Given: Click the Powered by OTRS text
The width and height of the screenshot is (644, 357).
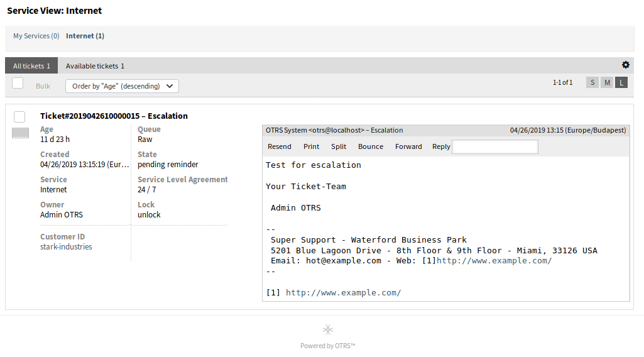Looking at the screenshot, I should [327, 346].
